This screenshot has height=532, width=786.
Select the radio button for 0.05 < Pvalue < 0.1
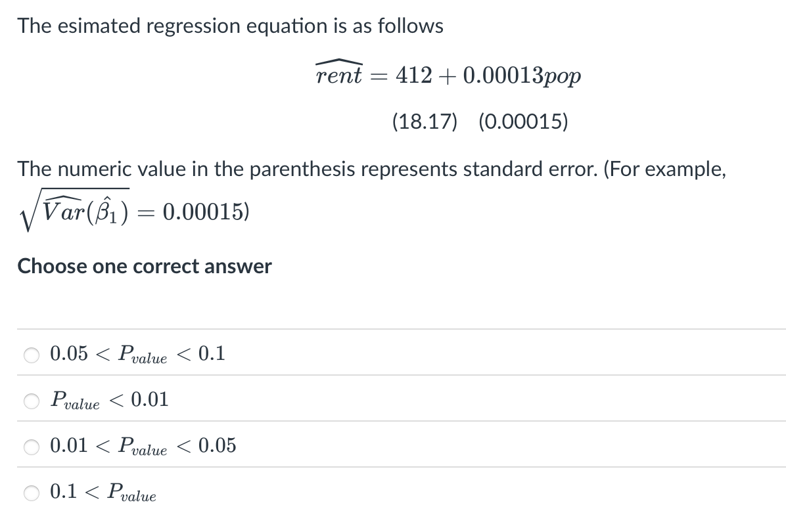tap(31, 355)
